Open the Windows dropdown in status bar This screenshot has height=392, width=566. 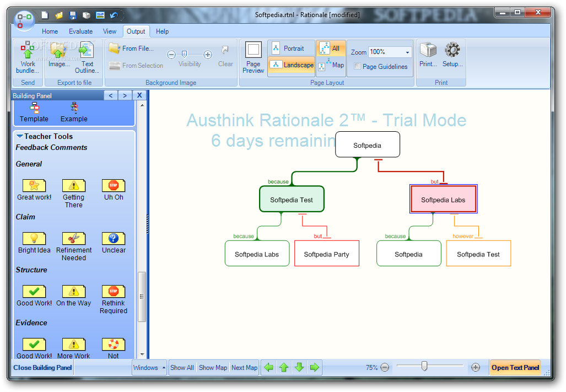pyautogui.click(x=149, y=367)
